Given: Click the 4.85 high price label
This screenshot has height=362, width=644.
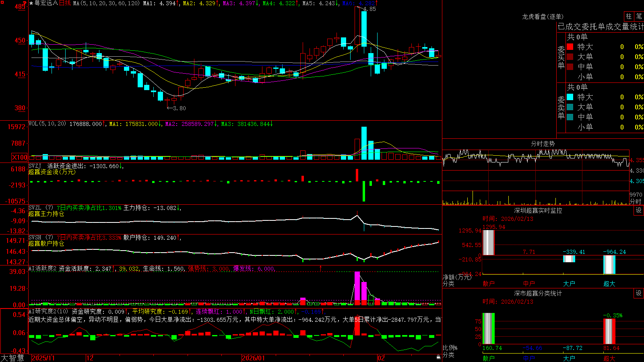Looking at the screenshot, I should pyautogui.click(x=369, y=9).
